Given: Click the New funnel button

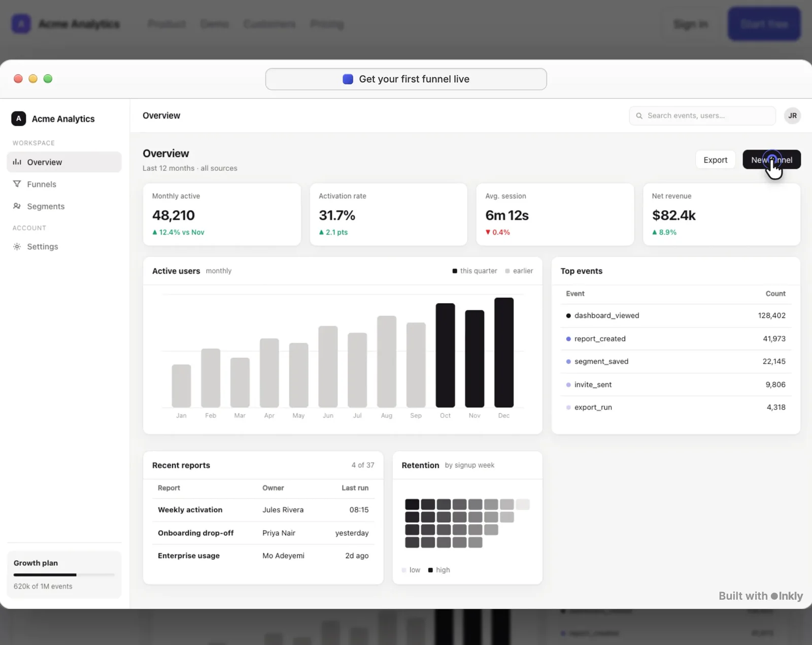Looking at the screenshot, I should 771,160.
